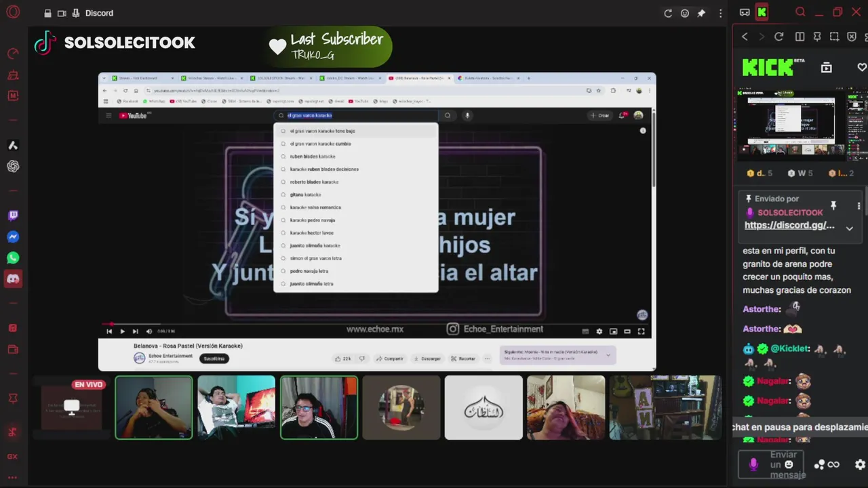This screenshot has height=488, width=868.
Task: Click the Kick tab icon in the top bar
Action: [762, 12]
